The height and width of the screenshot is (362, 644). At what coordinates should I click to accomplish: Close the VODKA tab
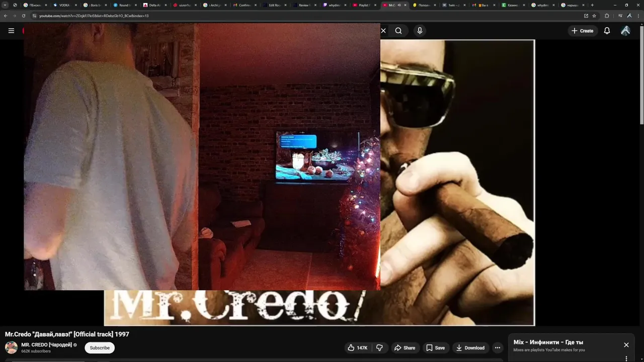point(75,5)
